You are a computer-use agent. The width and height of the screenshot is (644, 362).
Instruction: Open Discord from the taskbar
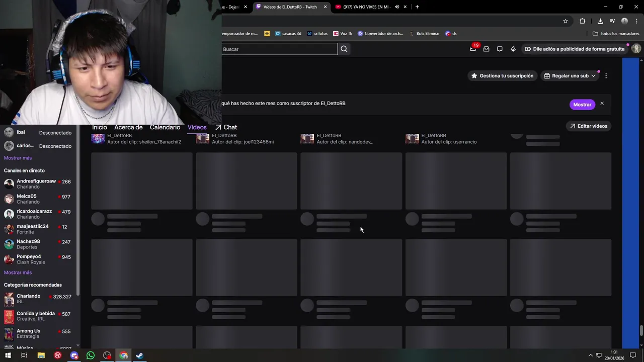click(74, 355)
